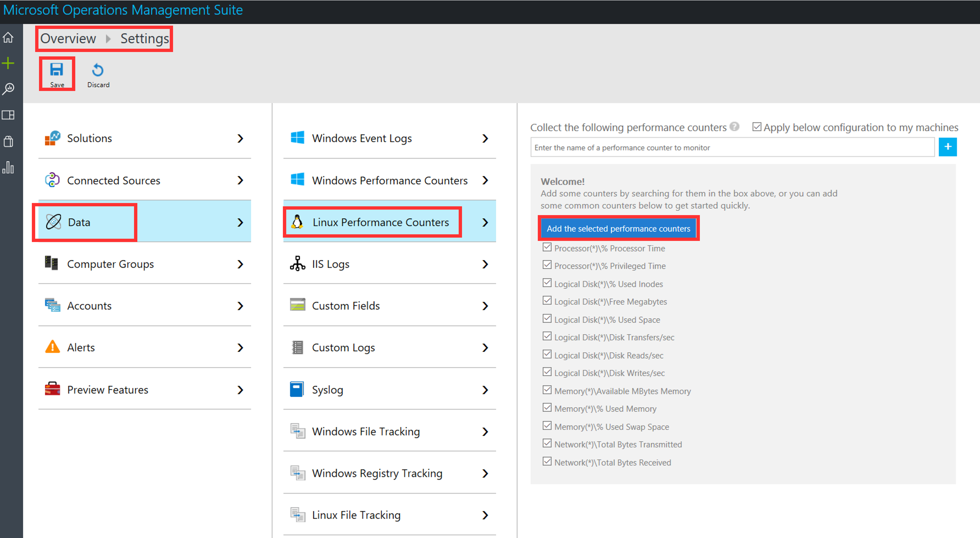
Task: Click Settings in the breadcrumb
Action: pyautogui.click(x=145, y=38)
